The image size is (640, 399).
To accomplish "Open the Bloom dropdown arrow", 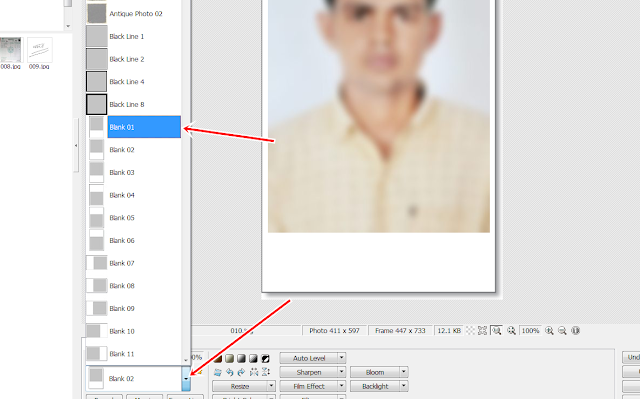I will coord(404,372).
